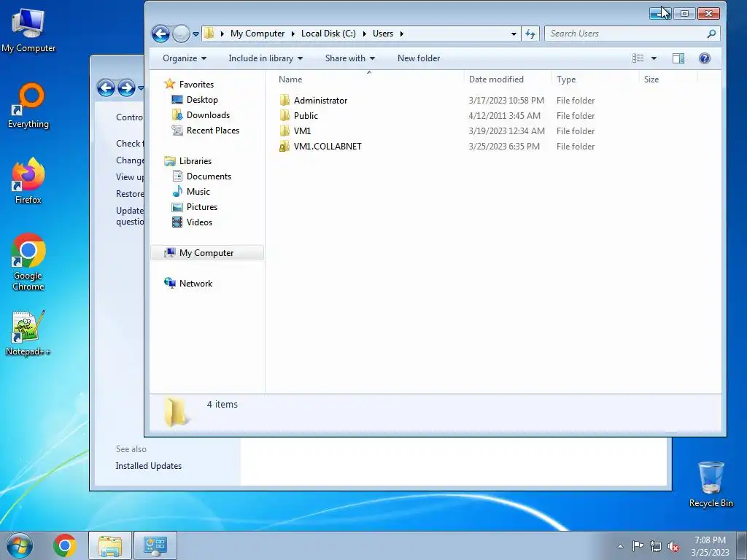Open Explorer help with the question mark icon
747x560 pixels.
point(705,58)
